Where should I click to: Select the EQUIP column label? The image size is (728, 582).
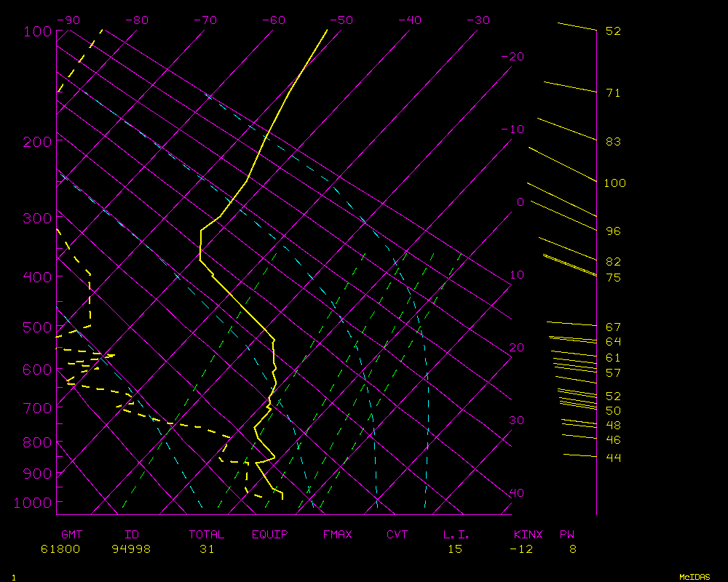tap(269, 535)
